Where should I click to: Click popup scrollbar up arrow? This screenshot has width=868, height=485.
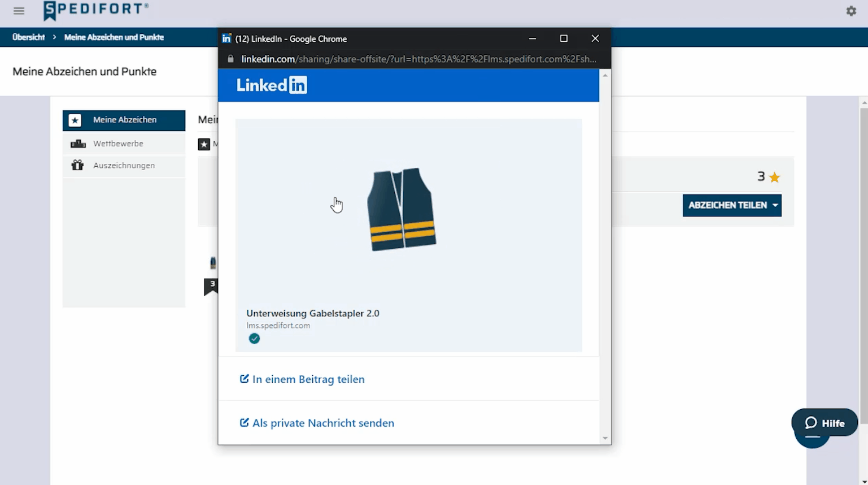(605, 75)
